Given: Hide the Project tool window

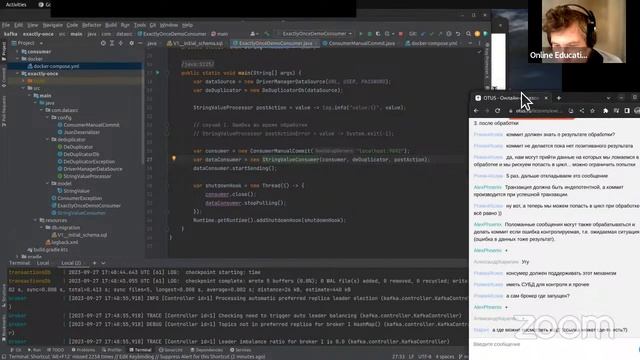Looking at the screenshot, I should 140,43.
